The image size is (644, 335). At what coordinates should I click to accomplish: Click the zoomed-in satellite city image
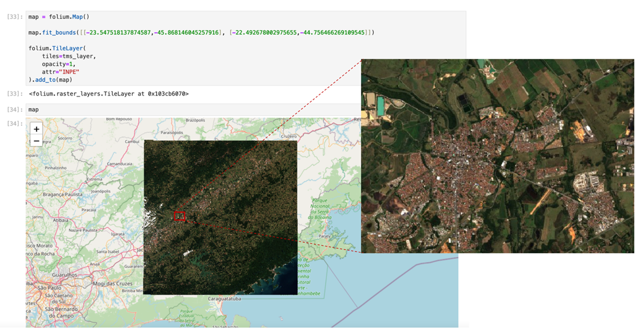coord(497,156)
